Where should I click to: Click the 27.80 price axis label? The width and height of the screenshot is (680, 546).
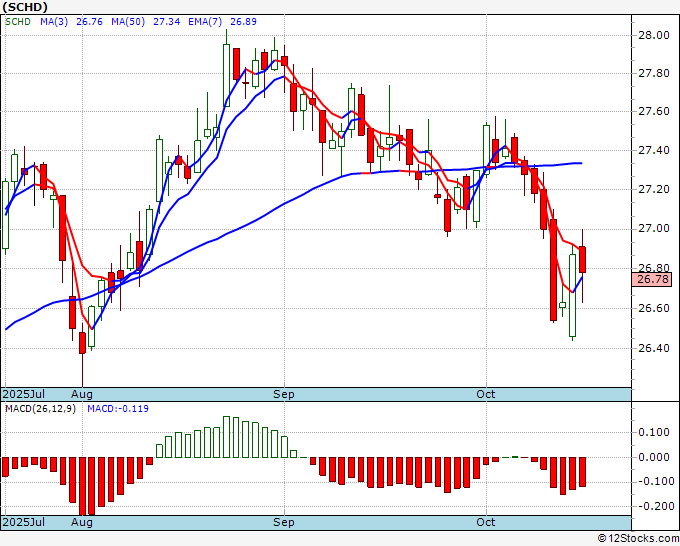654,73
